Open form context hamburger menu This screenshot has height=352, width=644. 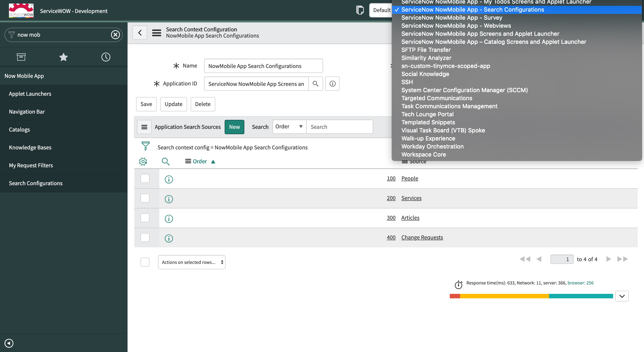click(156, 33)
